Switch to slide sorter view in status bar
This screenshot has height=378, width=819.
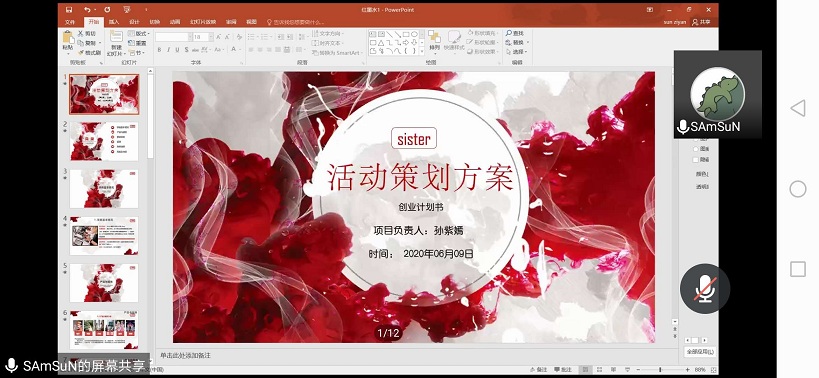(599, 370)
